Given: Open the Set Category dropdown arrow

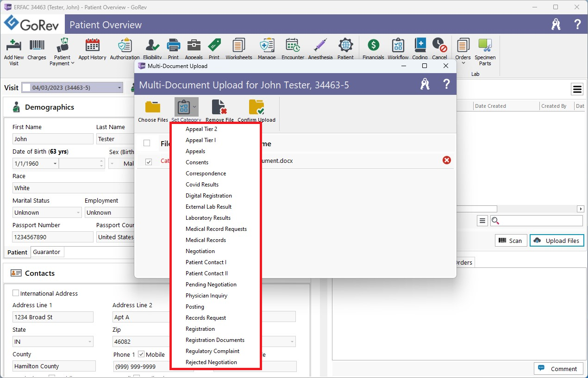Looking at the screenshot, I should [x=194, y=107].
